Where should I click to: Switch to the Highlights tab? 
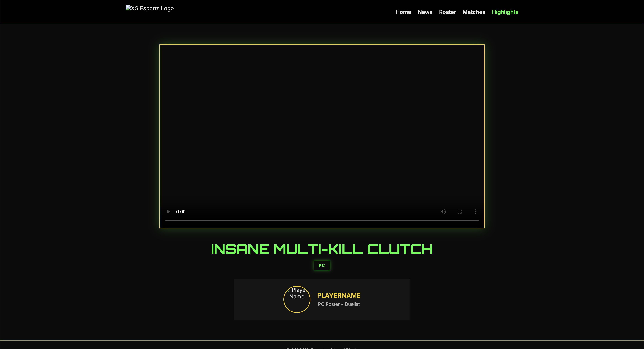pyautogui.click(x=505, y=12)
